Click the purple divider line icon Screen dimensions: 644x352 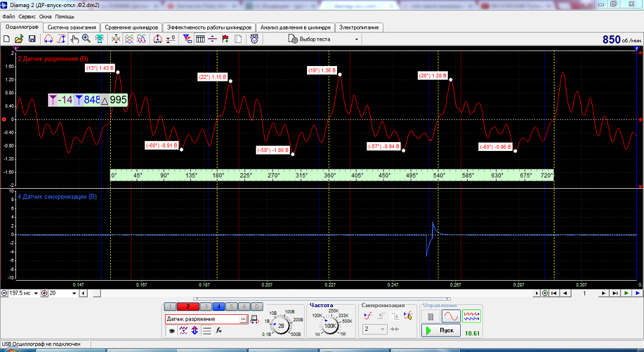pos(212,39)
